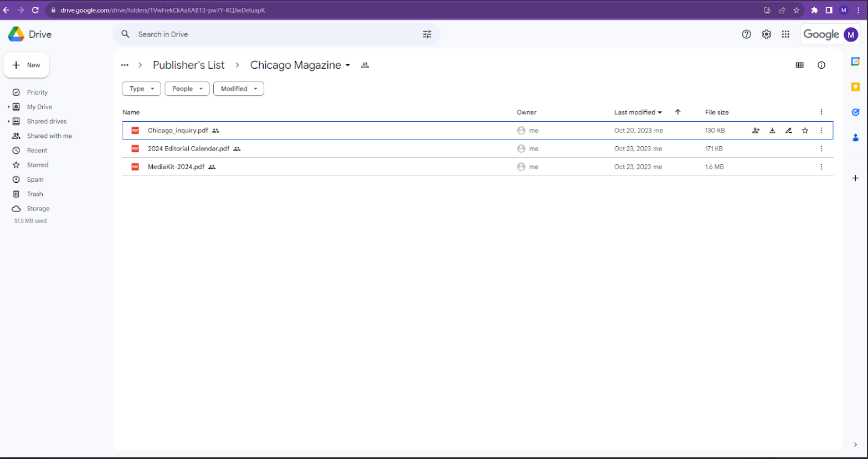The image size is (868, 459).
Task: Open My Drive in sidebar
Action: (39, 107)
